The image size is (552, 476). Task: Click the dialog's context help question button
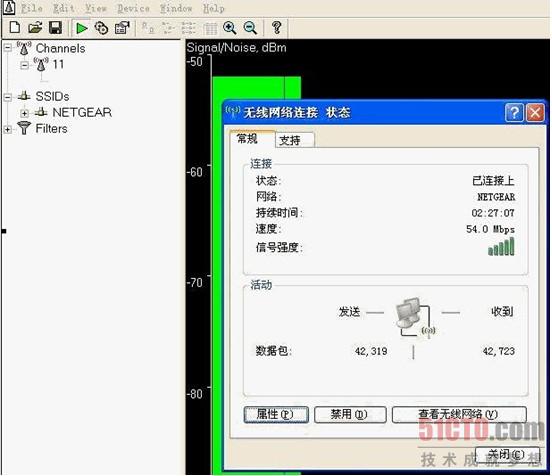tap(514, 113)
